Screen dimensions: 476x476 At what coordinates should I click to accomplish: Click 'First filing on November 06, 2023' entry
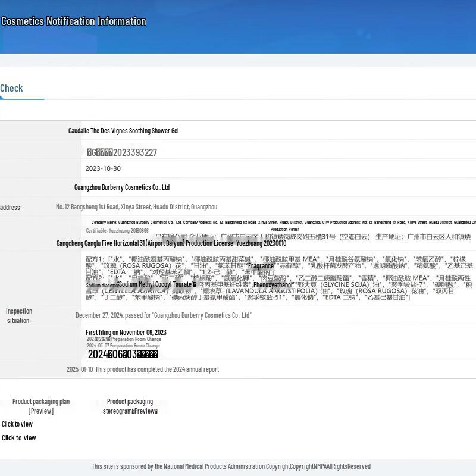126,333
